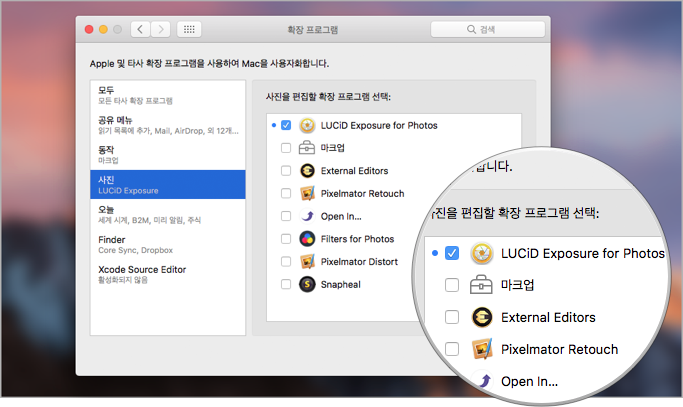Select Xcode Source Editor in sidebar

[x=168, y=274]
